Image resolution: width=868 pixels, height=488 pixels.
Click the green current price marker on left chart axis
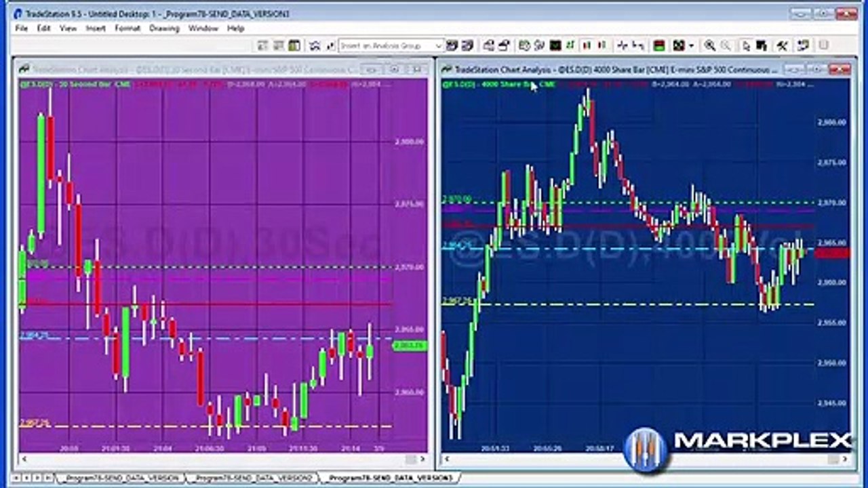(410, 346)
